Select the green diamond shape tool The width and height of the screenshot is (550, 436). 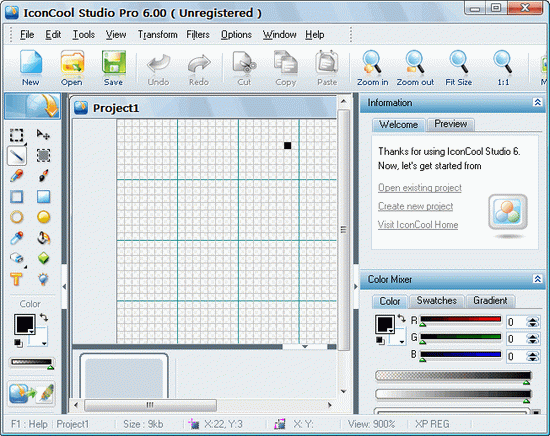tap(43, 259)
